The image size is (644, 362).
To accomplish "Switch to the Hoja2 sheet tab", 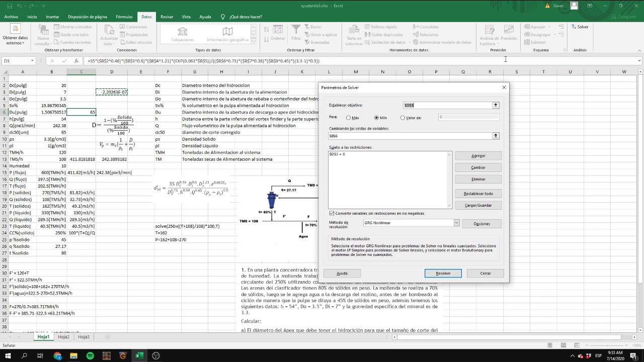I will pos(63,337).
